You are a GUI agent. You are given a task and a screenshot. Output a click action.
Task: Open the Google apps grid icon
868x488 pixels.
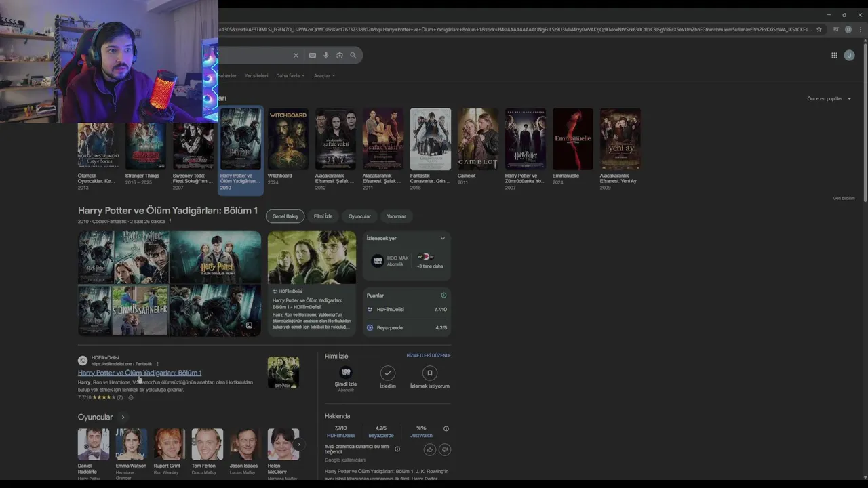click(x=834, y=55)
